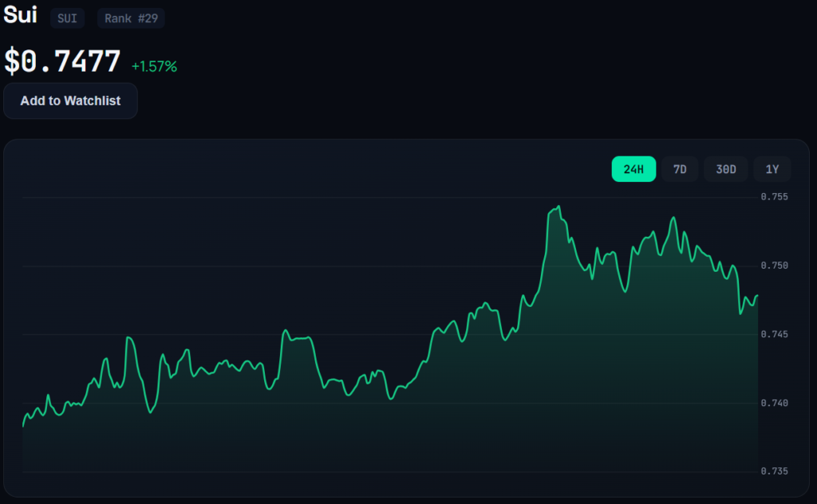The width and height of the screenshot is (817, 504).
Task: Click the Add to Watchlist button
Action: coord(70,100)
